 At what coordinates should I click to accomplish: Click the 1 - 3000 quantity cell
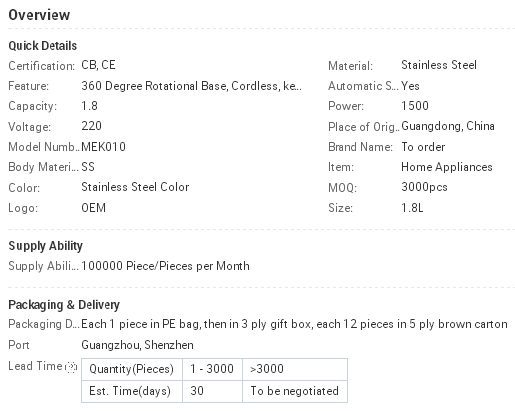[212, 369]
